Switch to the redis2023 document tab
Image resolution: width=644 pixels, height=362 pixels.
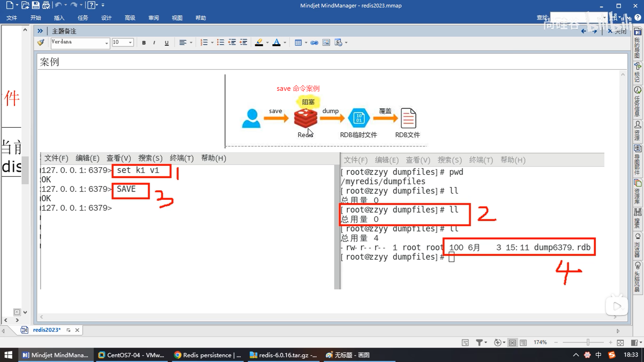tap(47, 330)
